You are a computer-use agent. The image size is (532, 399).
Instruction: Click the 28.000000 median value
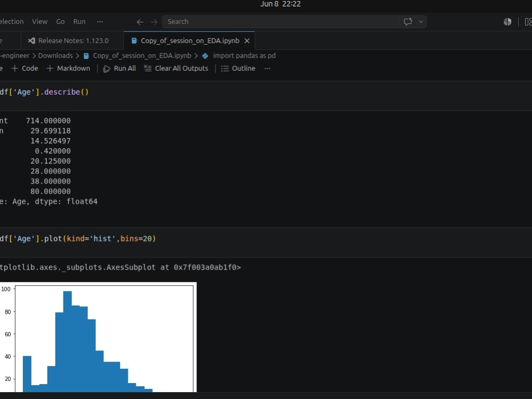click(x=51, y=171)
